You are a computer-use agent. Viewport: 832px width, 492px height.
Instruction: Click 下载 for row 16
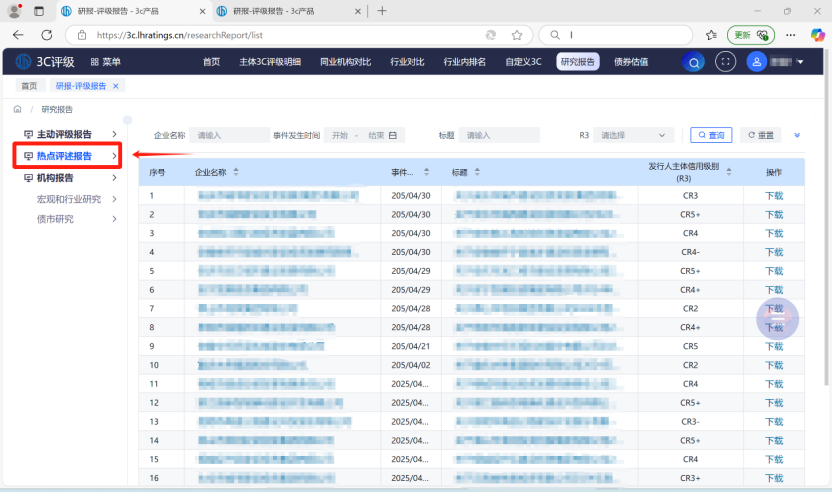click(774, 478)
